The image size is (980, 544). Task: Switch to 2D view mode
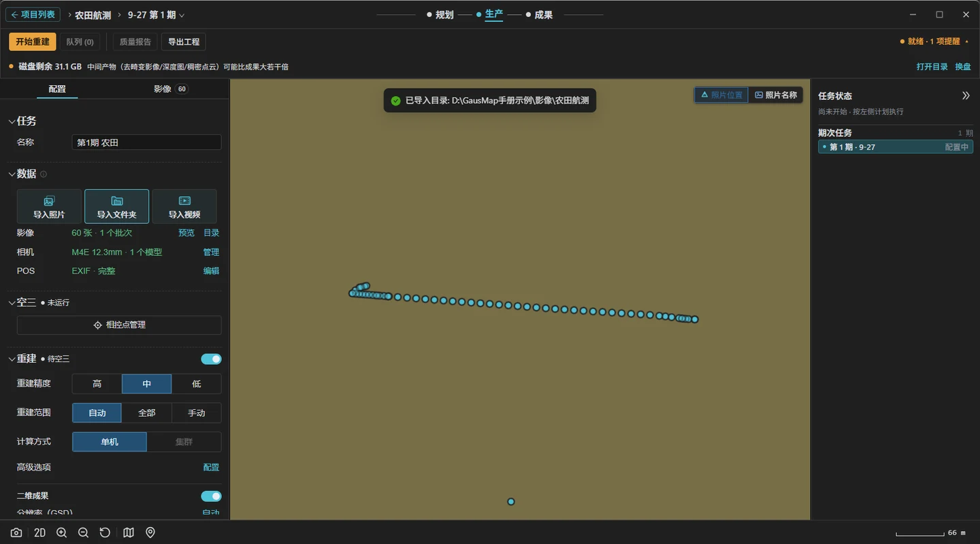pos(39,532)
